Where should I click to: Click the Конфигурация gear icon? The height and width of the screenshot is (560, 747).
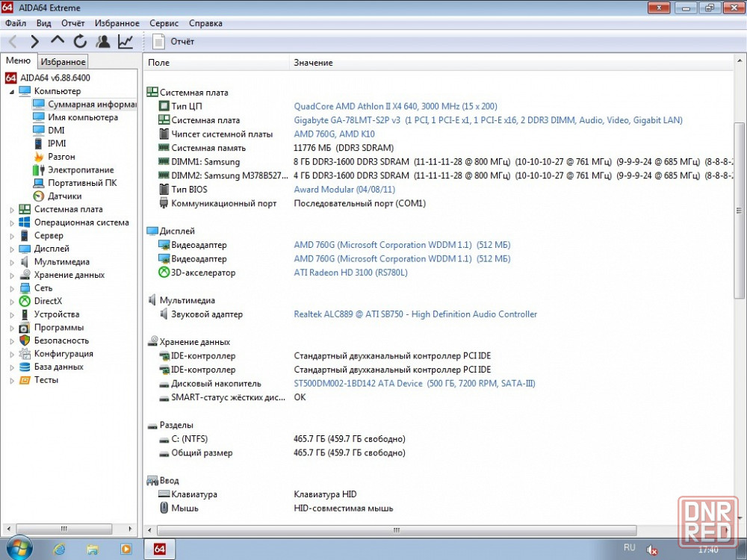click(x=25, y=354)
